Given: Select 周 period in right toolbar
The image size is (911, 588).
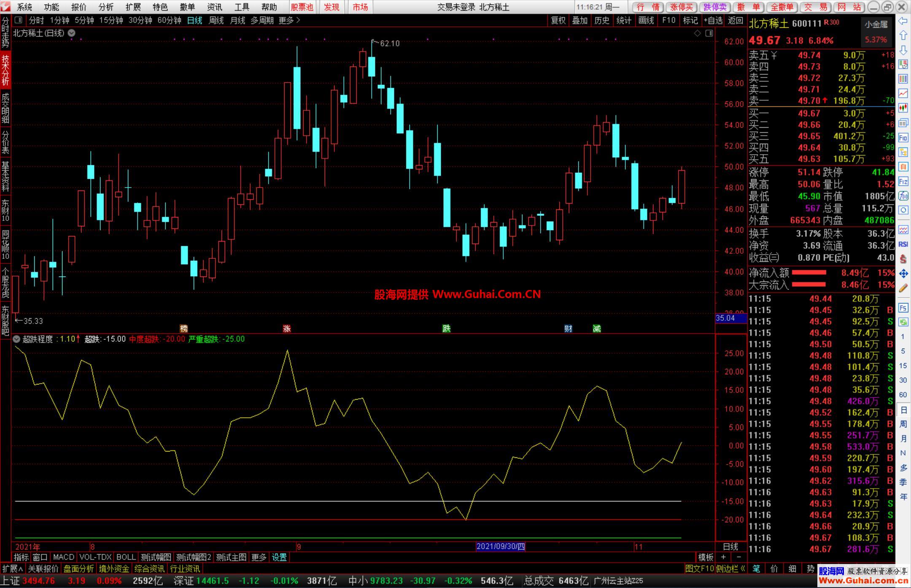Looking at the screenshot, I should coord(903,424).
